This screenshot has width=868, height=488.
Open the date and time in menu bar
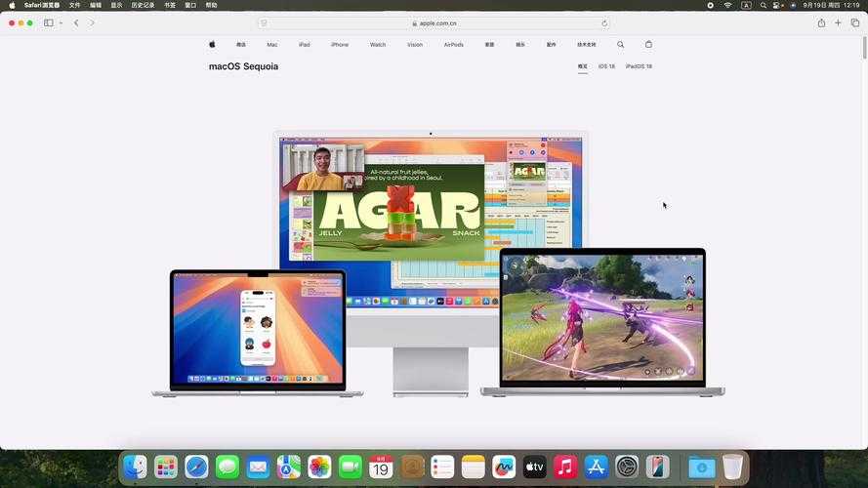832,5
